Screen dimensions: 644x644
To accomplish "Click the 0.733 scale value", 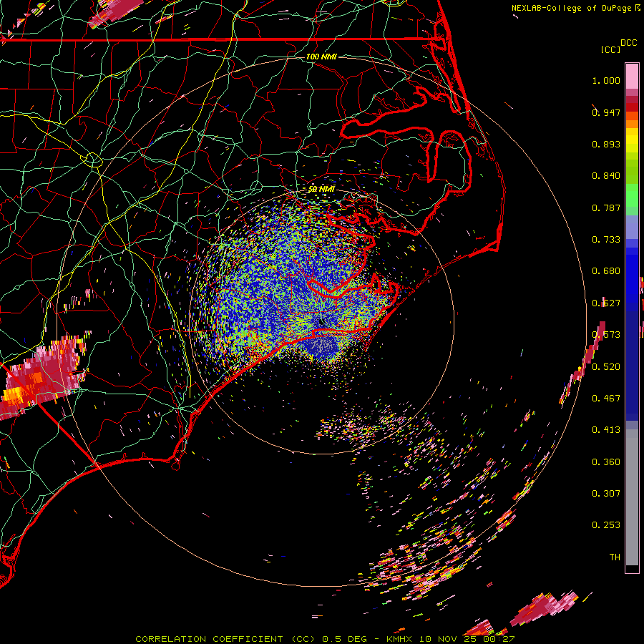I will click(606, 240).
